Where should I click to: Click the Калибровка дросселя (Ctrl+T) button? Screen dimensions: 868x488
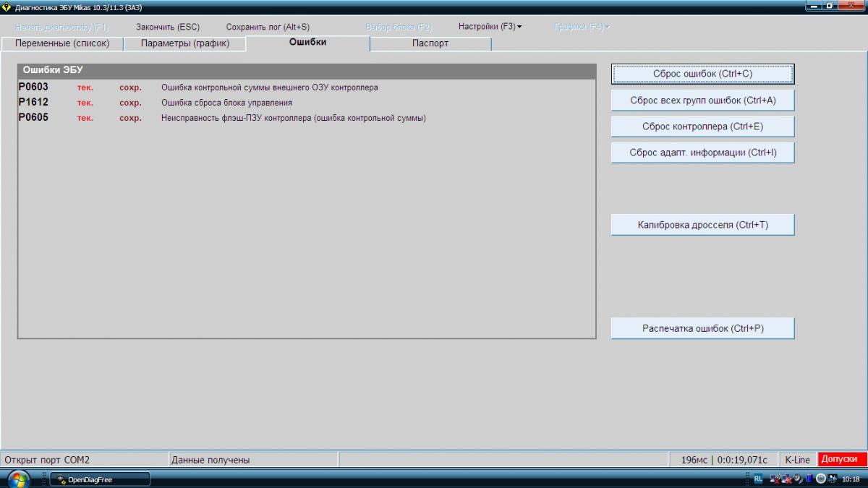tap(703, 225)
